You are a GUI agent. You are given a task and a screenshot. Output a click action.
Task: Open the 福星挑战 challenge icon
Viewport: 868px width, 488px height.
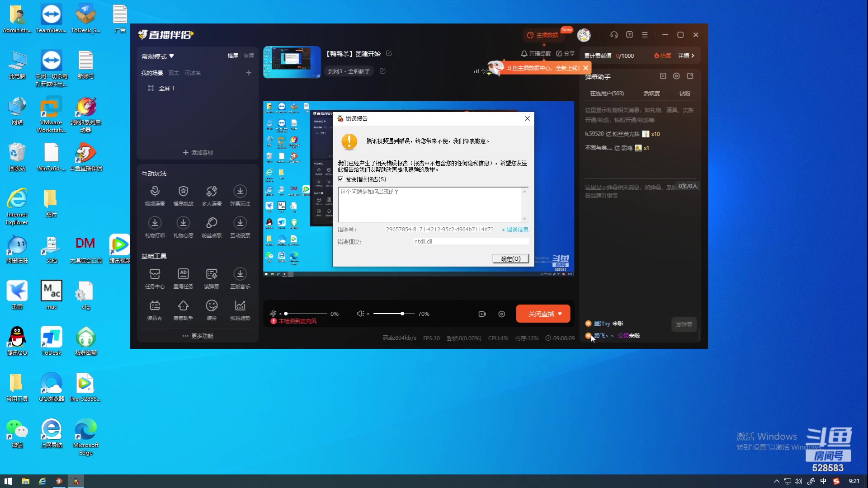(183, 192)
